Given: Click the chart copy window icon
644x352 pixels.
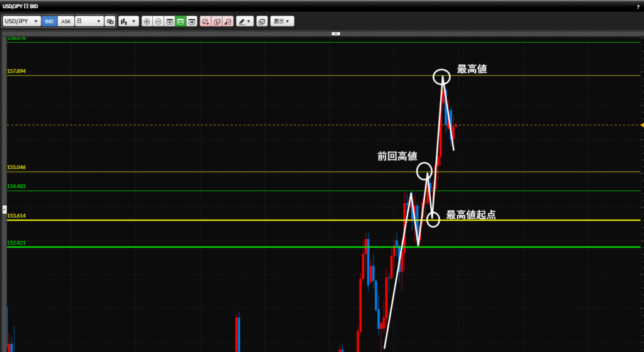Looking at the screenshot, I should (262, 21).
